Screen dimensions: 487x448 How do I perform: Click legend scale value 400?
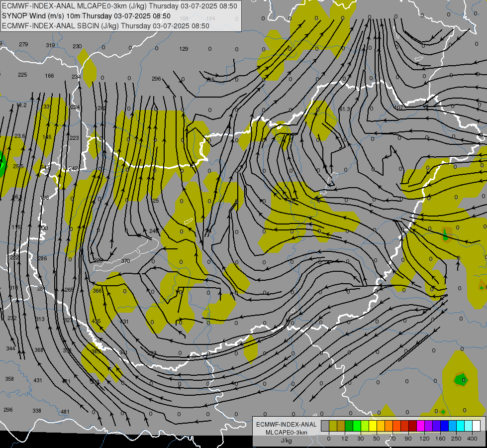click(x=472, y=439)
